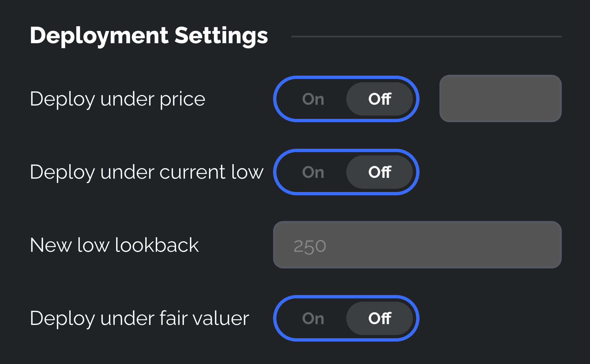
Task: Click the highlighted Off pill for fair valuer
Action: click(x=380, y=318)
